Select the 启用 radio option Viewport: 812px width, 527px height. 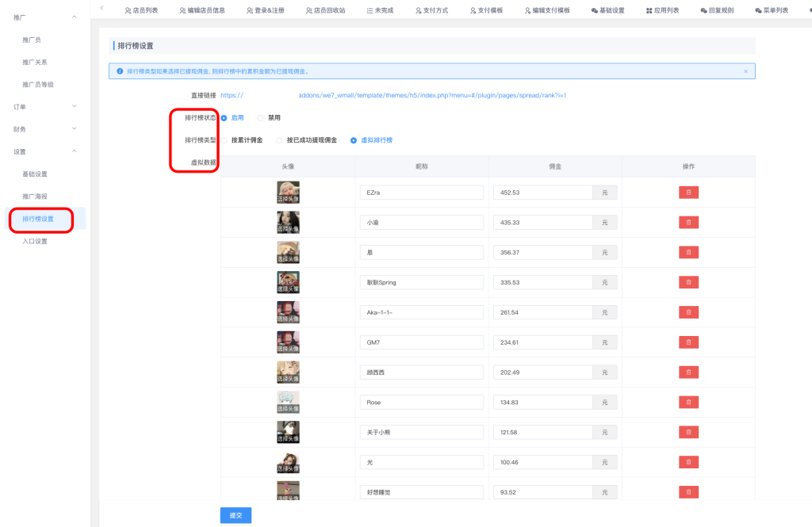pos(224,117)
